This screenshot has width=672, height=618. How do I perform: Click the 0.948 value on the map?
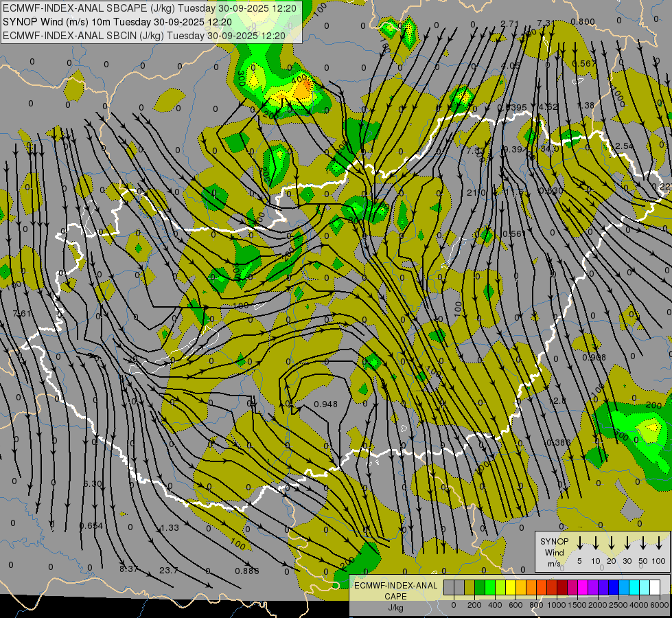326,404
